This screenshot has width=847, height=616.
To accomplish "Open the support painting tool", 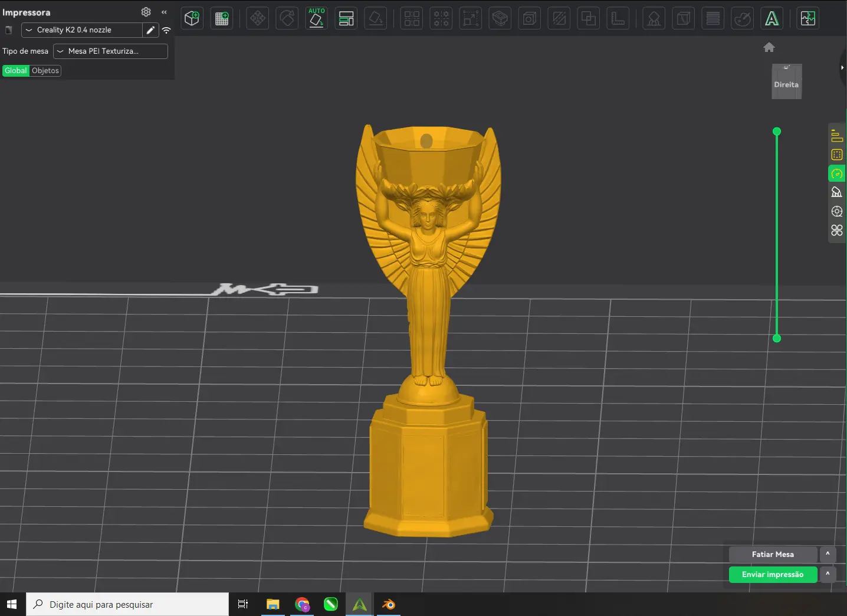I will 654,18.
